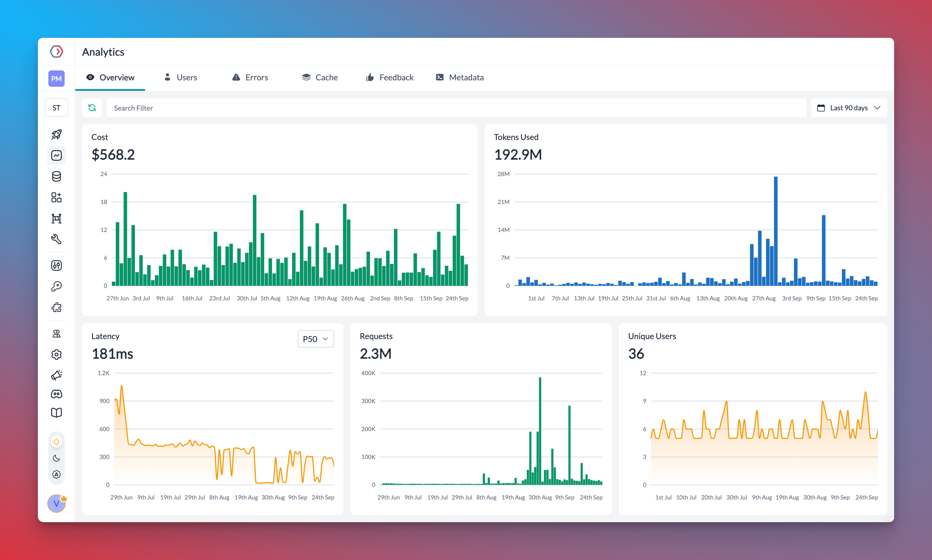Open the Last 90 days dropdown
Screen dimensions: 932x560
(849, 108)
